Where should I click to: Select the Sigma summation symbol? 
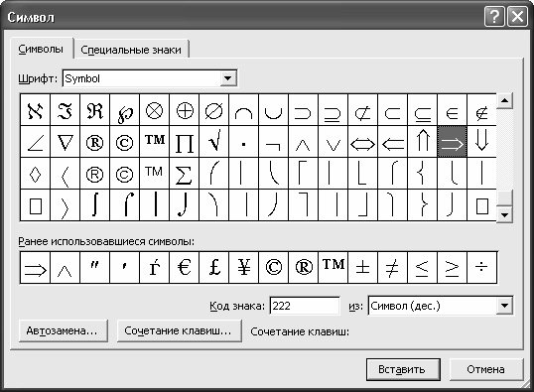tap(184, 174)
